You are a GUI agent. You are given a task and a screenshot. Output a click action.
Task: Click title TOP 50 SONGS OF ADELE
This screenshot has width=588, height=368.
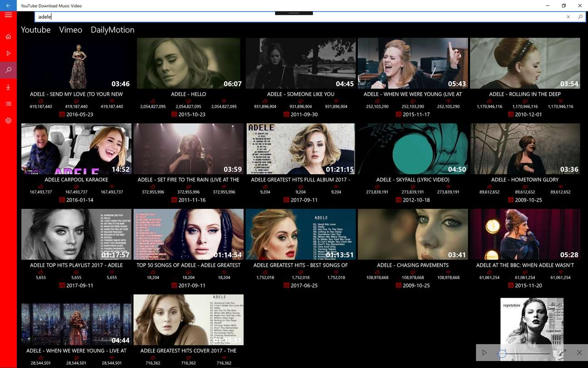tap(188, 265)
